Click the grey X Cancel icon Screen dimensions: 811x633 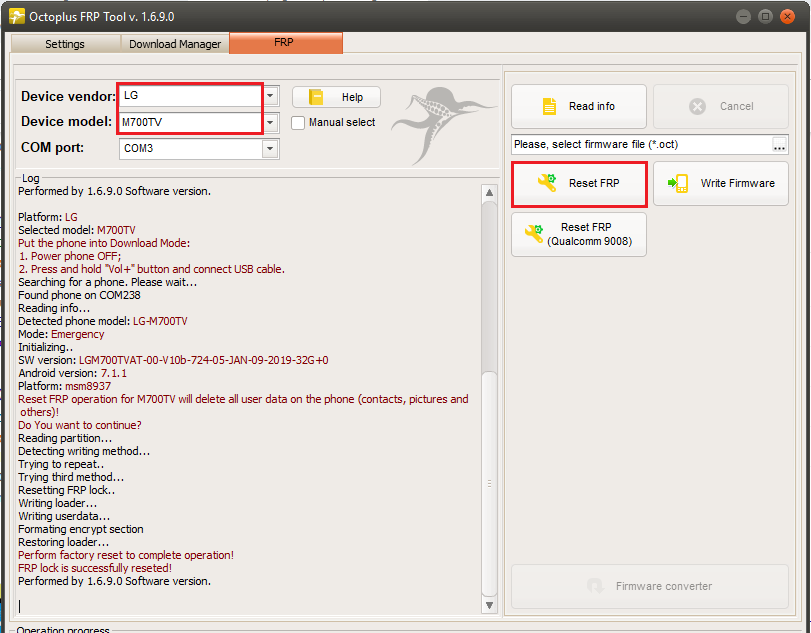tap(697, 107)
